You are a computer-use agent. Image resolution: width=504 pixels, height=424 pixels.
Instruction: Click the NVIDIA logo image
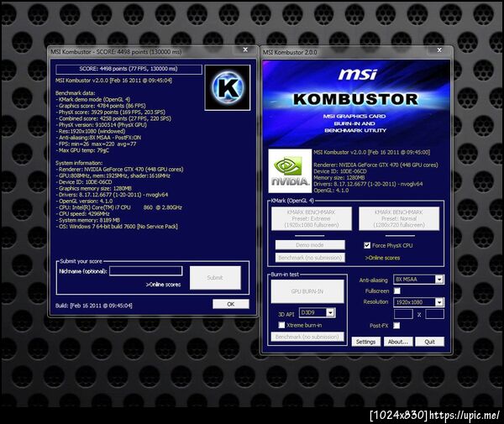point(290,171)
